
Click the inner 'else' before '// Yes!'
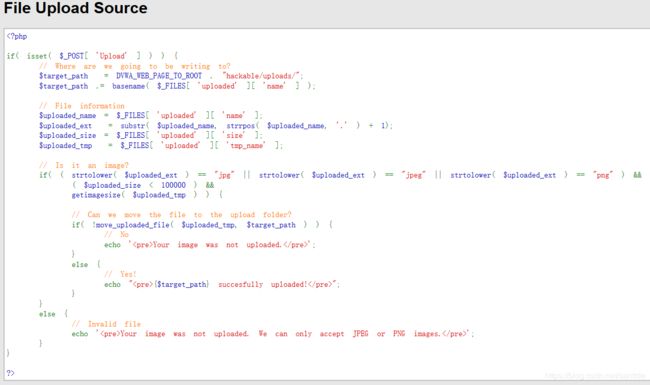coord(80,264)
